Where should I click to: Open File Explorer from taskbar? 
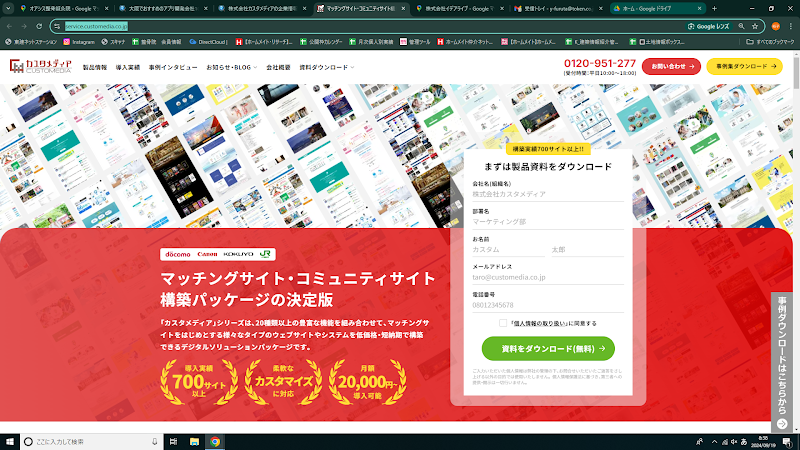pos(194,442)
